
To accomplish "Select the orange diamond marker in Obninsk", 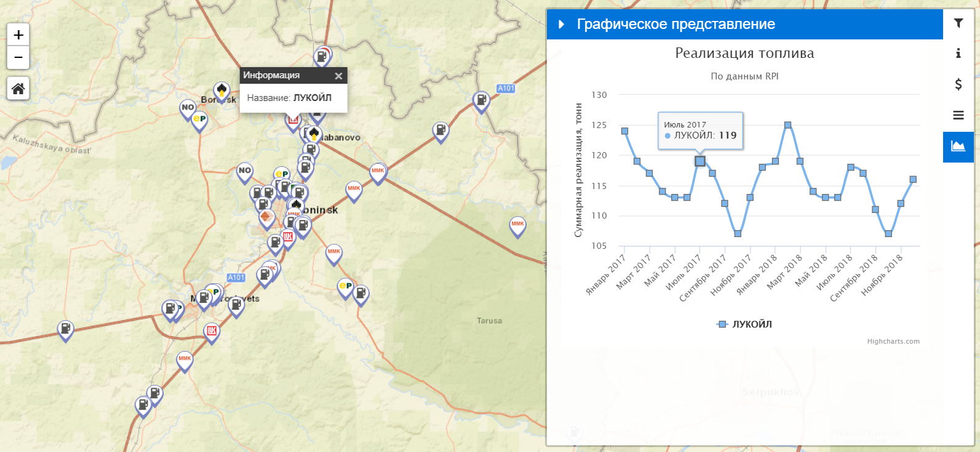I will tap(266, 219).
